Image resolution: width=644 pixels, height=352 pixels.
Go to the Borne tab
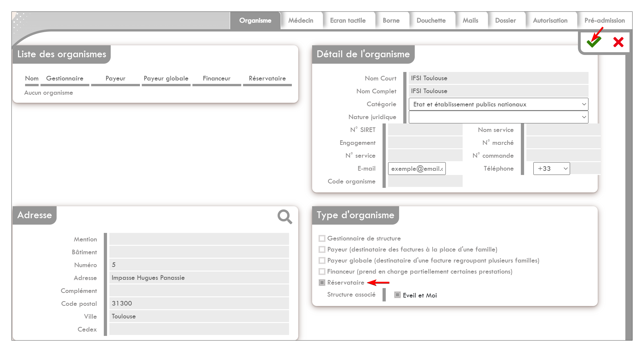click(391, 20)
